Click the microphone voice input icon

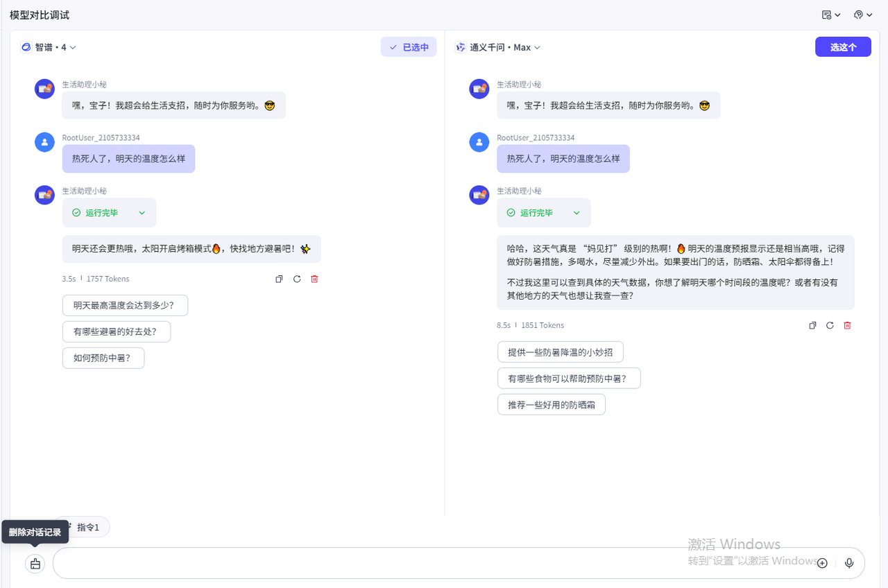tap(849, 563)
